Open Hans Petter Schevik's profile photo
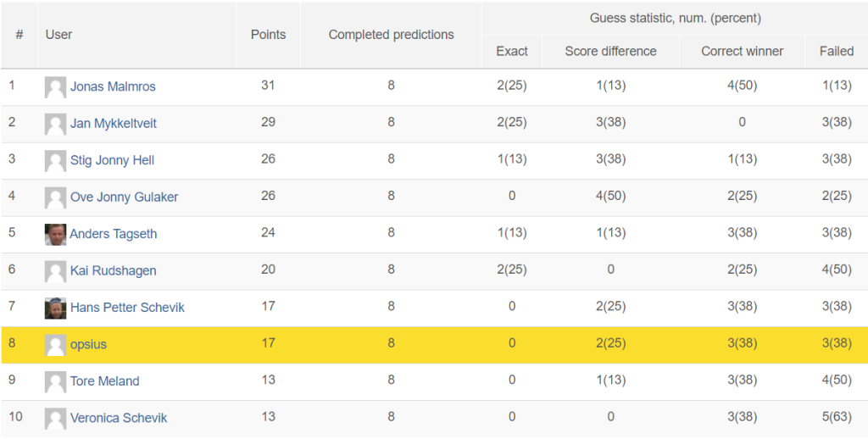The image size is (868, 439). tap(55, 308)
